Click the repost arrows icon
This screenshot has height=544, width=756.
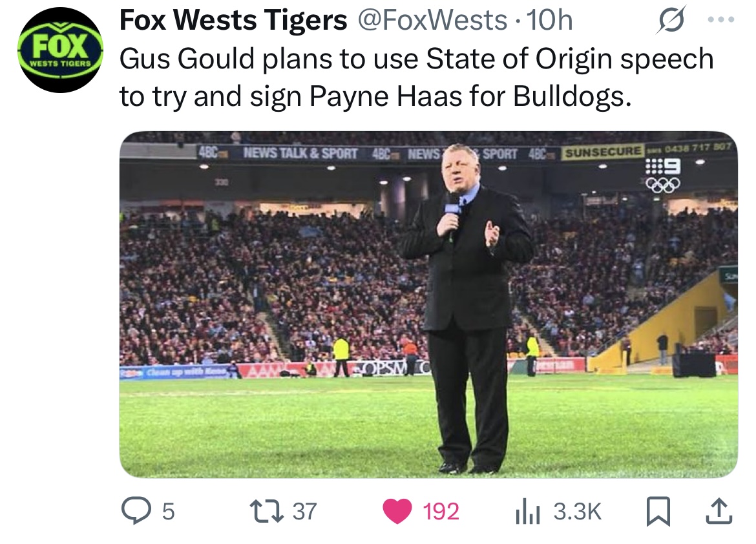pos(266,511)
